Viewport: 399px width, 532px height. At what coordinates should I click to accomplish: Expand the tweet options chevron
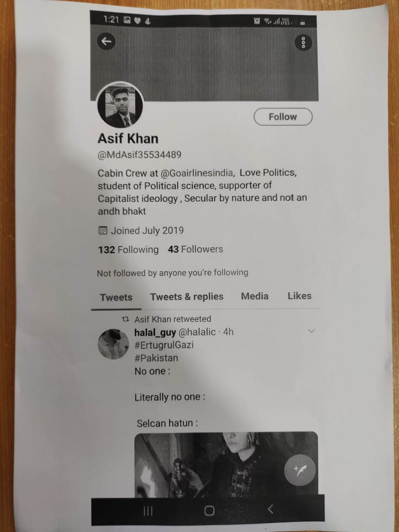click(311, 331)
